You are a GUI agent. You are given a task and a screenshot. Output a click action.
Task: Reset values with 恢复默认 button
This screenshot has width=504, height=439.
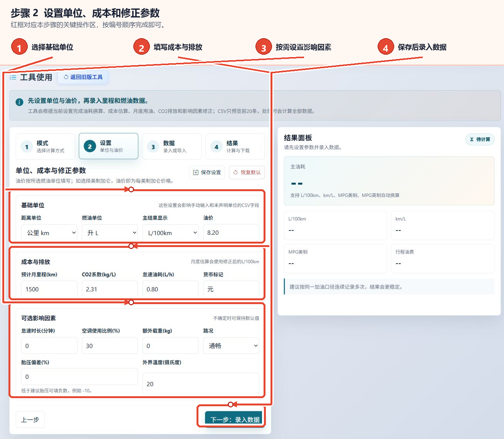coord(247,172)
